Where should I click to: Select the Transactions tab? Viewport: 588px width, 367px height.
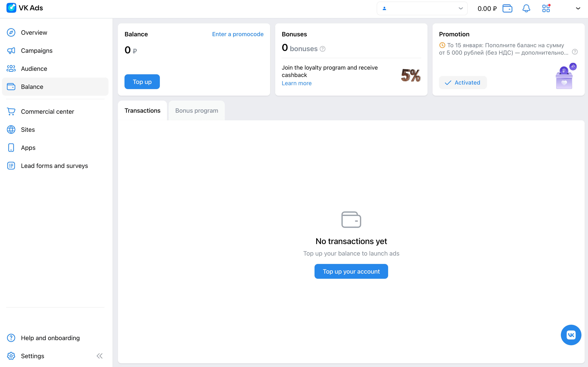coord(142,111)
